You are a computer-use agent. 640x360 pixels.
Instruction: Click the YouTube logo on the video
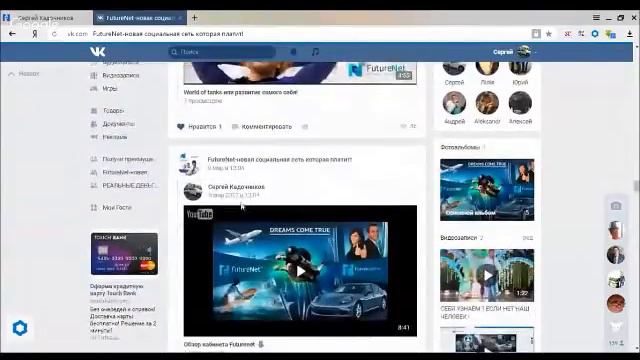pyautogui.click(x=200, y=214)
